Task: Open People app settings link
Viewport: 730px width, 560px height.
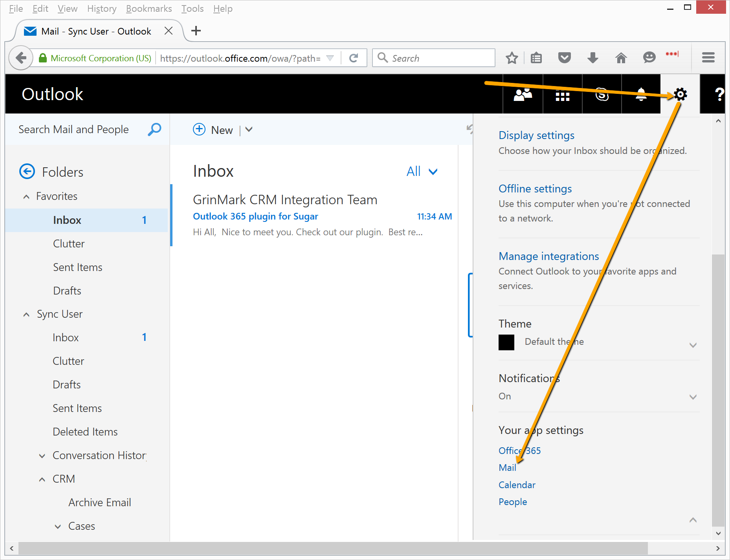Action: tap(513, 502)
